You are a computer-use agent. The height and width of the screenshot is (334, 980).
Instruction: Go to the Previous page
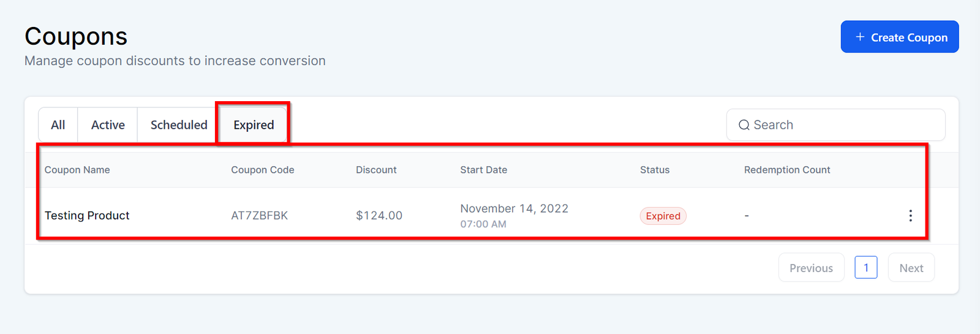[x=811, y=268]
